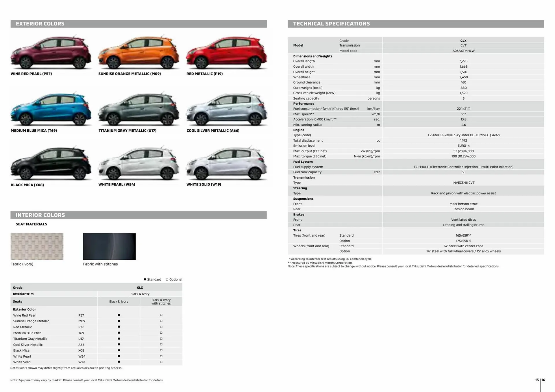
Task: Click Red Metallic standard filled square
Action: pyautogui.click(x=119, y=327)
